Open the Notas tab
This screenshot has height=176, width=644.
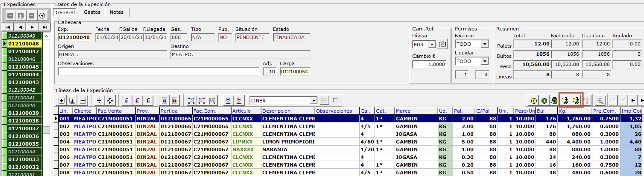click(x=117, y=12)
